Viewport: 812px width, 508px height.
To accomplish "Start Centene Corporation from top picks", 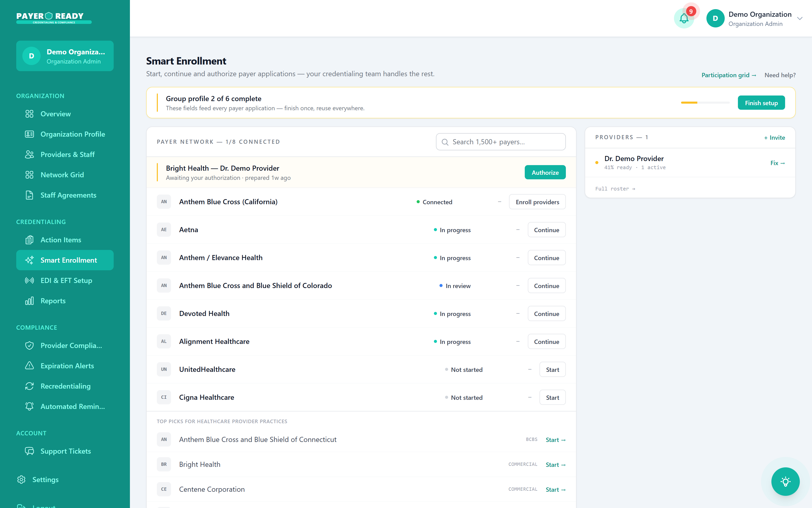I will click(x=556, y=489).
